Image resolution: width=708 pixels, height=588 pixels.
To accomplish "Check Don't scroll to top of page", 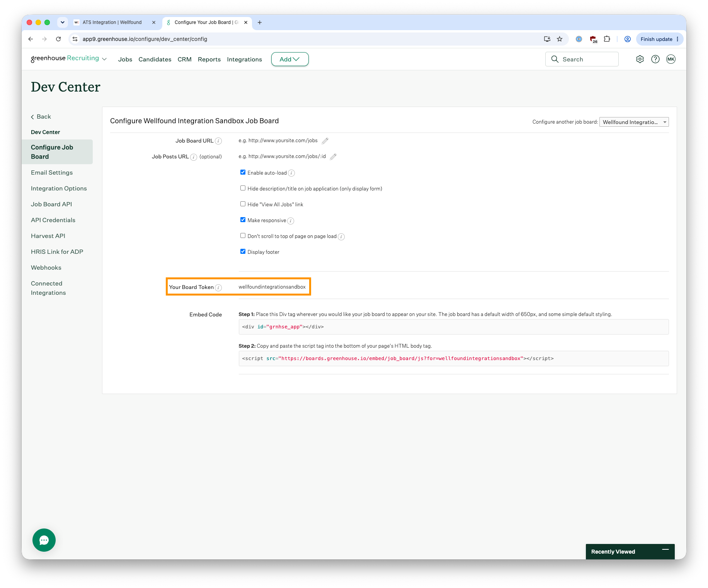I will pyautogui.click(x=243, y=236).
